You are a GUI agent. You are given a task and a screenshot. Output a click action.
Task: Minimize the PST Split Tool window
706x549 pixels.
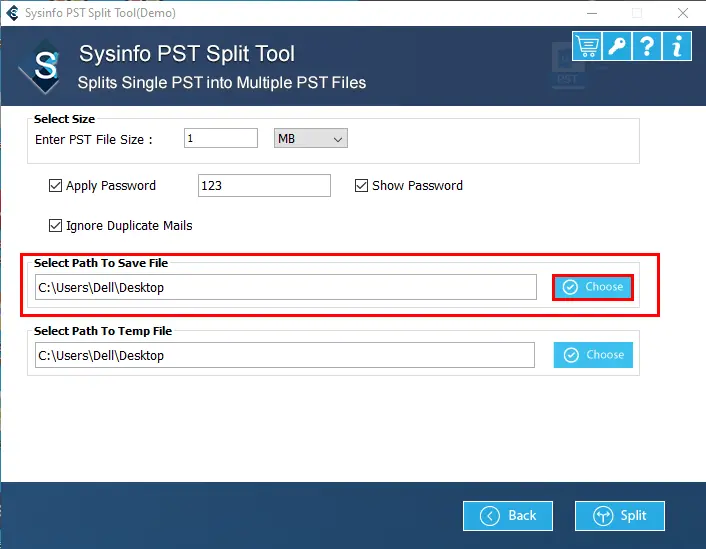[591, 12]
